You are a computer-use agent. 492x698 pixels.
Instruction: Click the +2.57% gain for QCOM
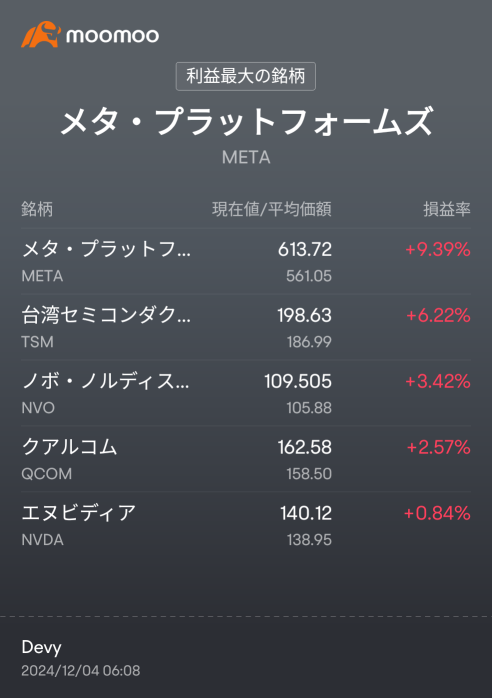tap(439, 447)
